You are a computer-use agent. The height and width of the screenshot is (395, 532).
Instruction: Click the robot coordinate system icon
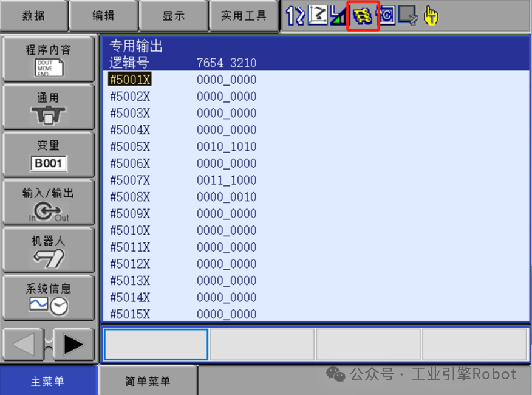(x=318, y=15)
